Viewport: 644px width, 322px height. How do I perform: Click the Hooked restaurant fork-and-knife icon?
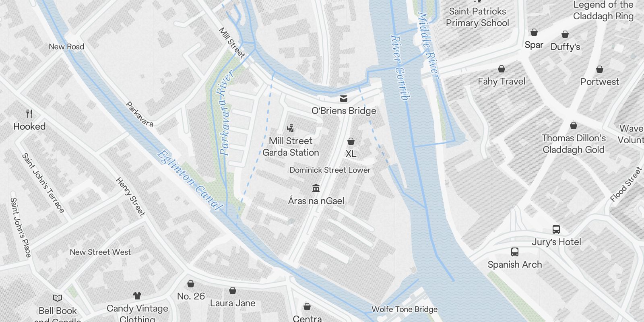tap(29, 114)
